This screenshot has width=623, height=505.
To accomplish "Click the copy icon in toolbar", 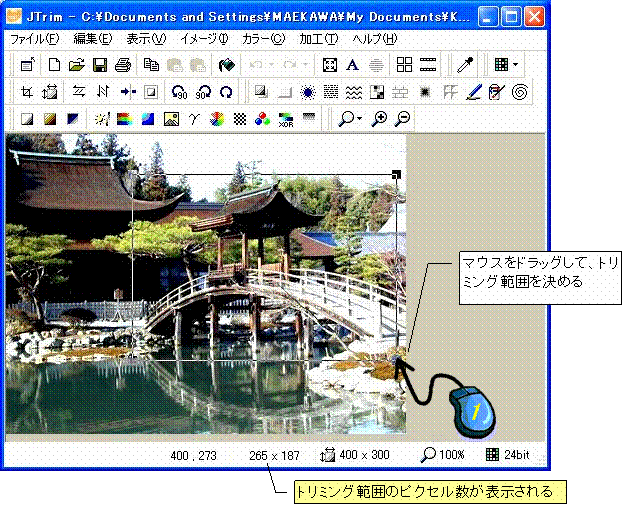I will (x=151, y=65).
